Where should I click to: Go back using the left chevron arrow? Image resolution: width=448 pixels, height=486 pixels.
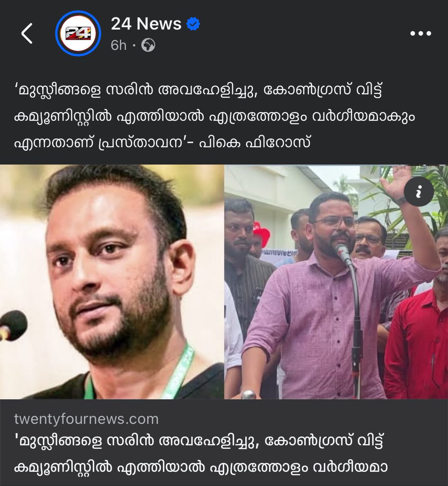(27, 33)
